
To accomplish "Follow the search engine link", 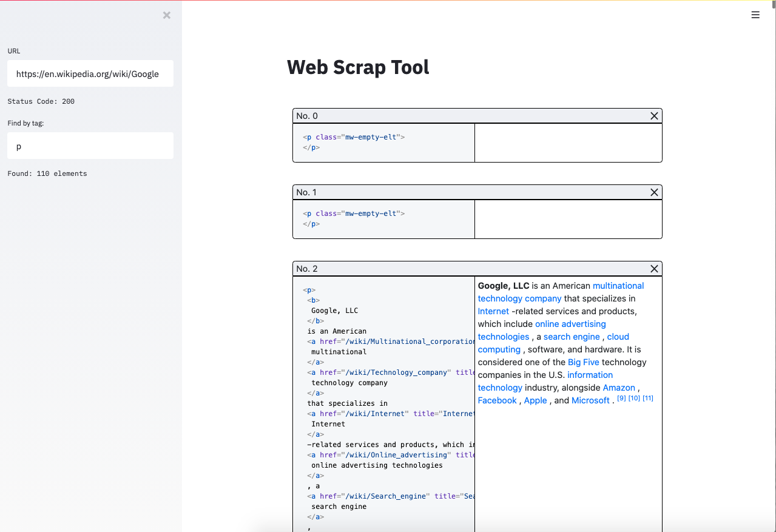I will pyautogui.click(x=572, y=337).
